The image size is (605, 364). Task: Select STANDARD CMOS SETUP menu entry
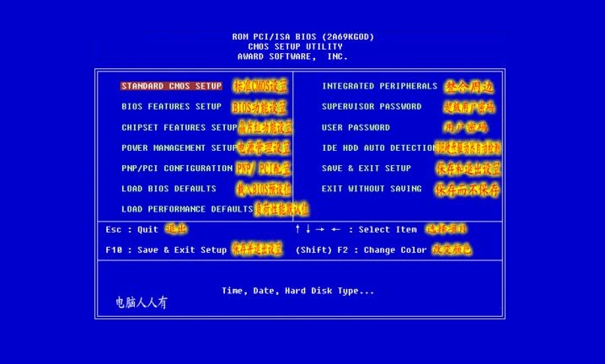tap(171, 86)
